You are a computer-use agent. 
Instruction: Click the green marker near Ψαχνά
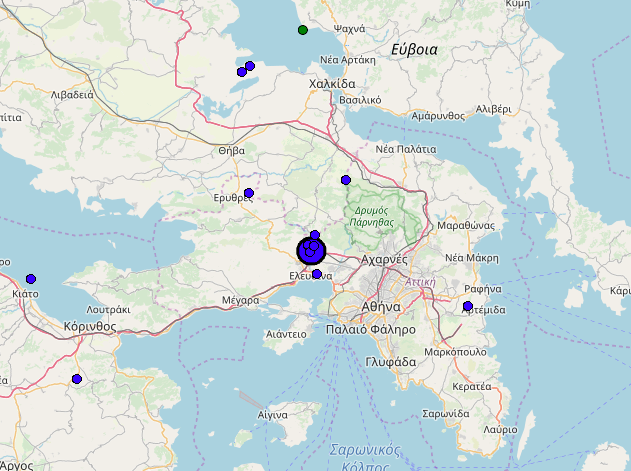(303, 30)
